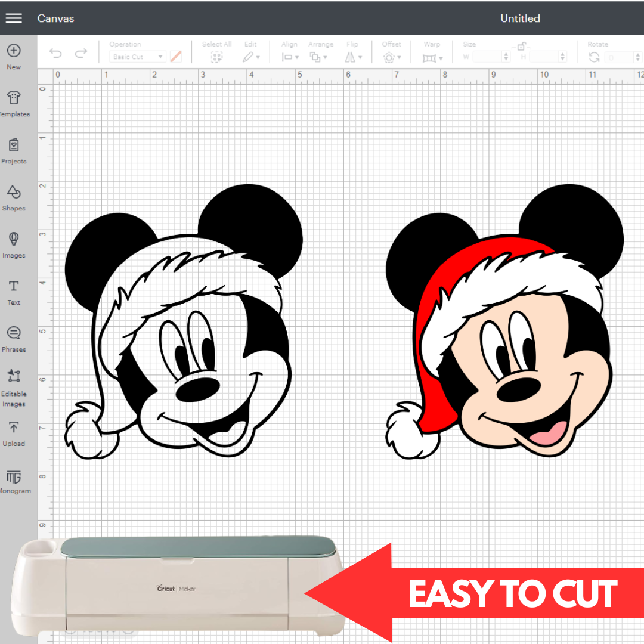Viewport: 644px width, 644px height.
Task: Open the Warp dropdown
Action: (x=432, y=58)
